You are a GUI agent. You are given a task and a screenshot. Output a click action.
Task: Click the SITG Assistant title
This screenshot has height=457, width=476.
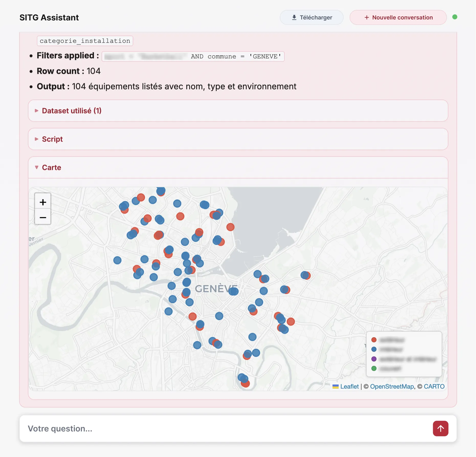(49, 17)
